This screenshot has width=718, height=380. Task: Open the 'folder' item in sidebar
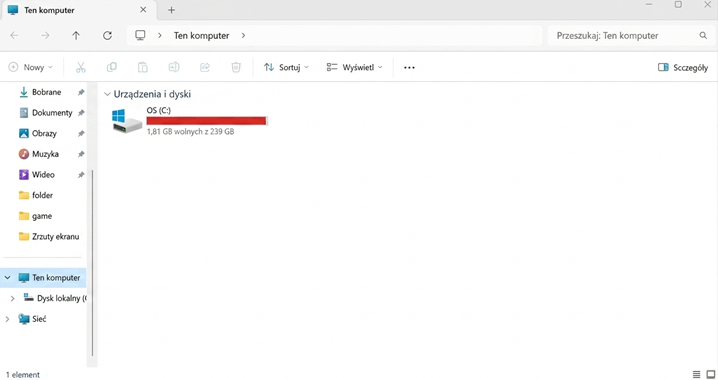[42, 195]
